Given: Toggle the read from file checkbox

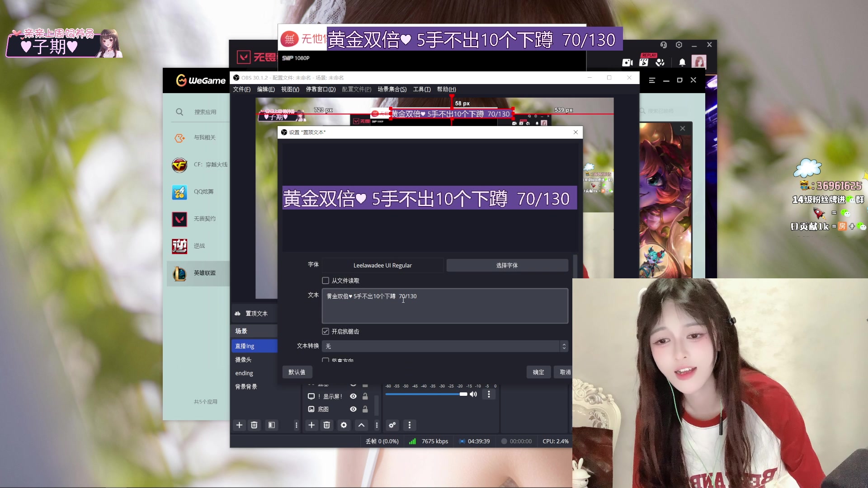Looking at the screenshot, I should 325,281.
